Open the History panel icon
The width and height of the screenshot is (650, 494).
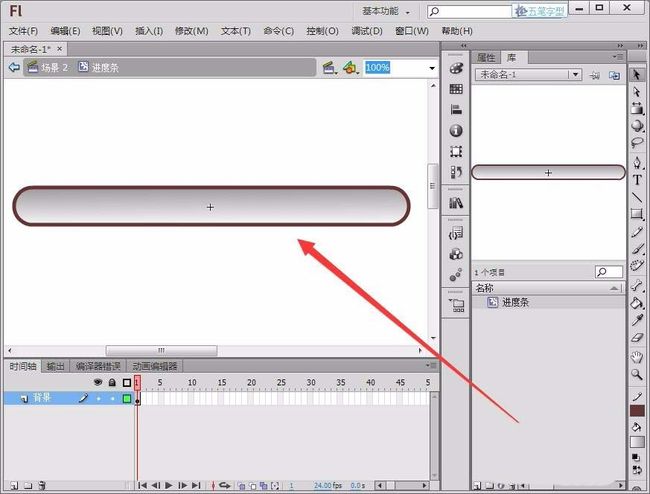pyautogui.click(x=456, y=172)
